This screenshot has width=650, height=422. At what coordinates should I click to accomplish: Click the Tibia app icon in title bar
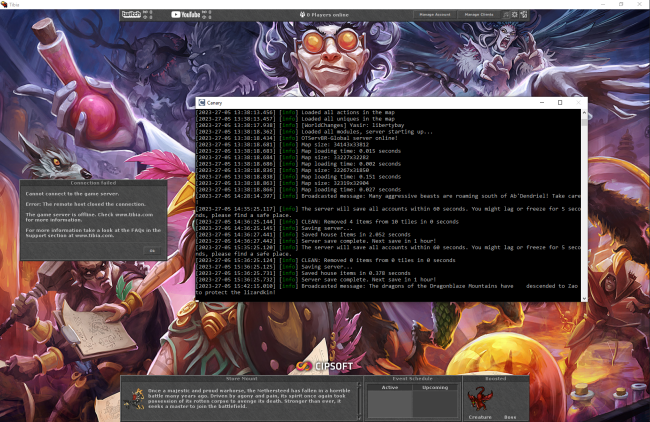(4, 5)
